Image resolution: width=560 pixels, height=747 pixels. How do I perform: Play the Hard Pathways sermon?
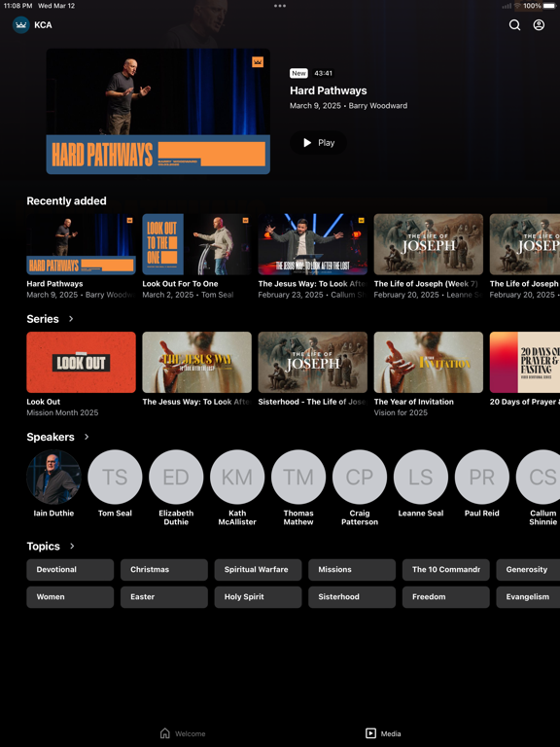[x=319, y=142]
